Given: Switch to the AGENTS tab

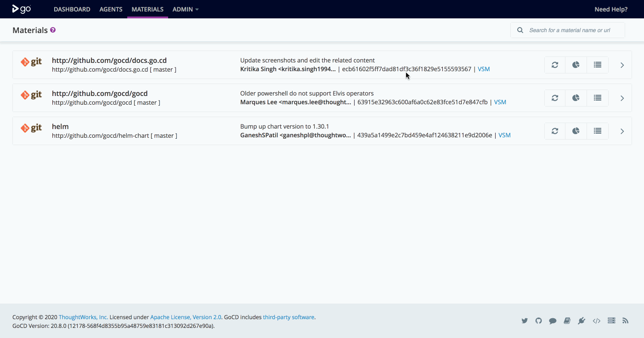Looking at the screenshot, I should [111, 9].
